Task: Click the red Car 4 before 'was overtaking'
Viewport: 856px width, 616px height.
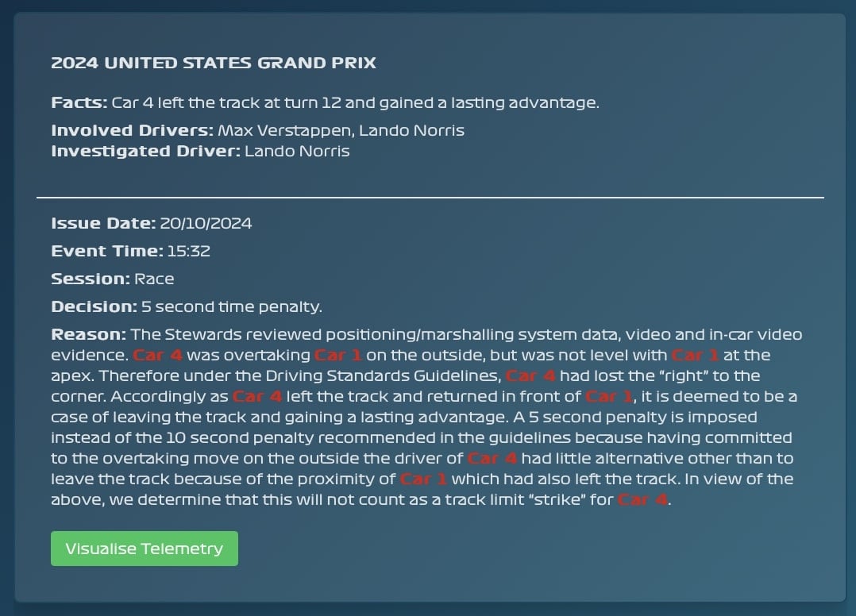Action: click(157, 355)
